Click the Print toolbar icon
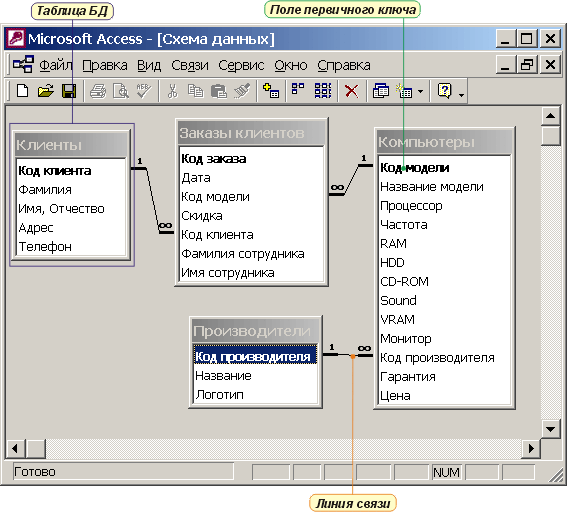This screenshot has width=567, height=512. coord(98,91)
